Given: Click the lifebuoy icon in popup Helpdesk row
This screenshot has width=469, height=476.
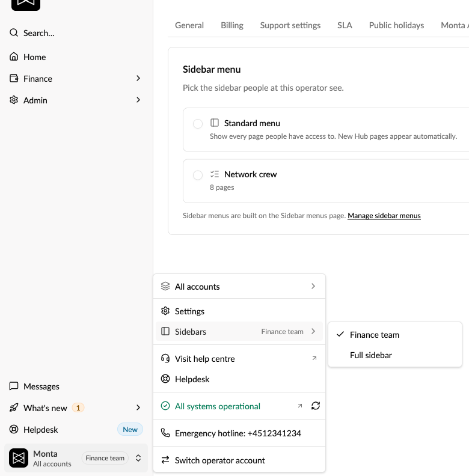Looking at the screenshot, I should (165, 379).
